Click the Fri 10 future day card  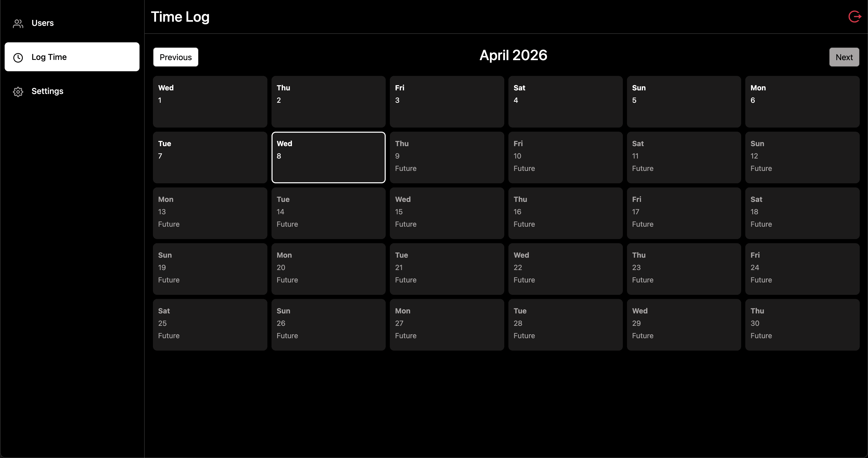[x=565, y=157]
